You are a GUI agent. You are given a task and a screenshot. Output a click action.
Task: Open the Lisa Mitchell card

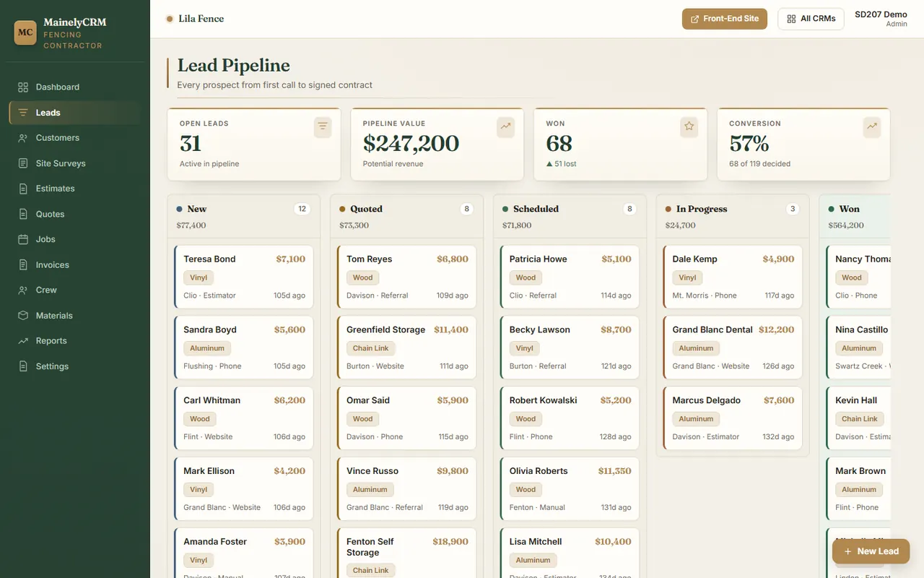point(570,553)
